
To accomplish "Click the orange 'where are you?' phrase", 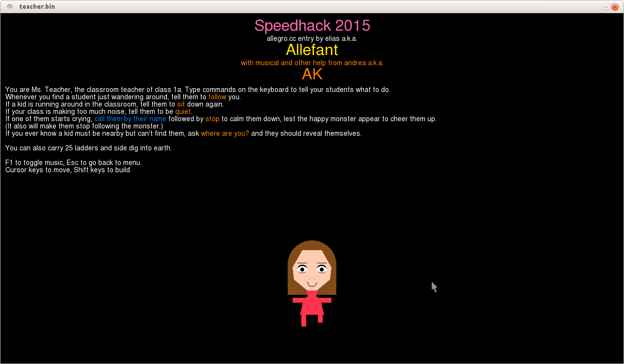I will pos(225,133).
